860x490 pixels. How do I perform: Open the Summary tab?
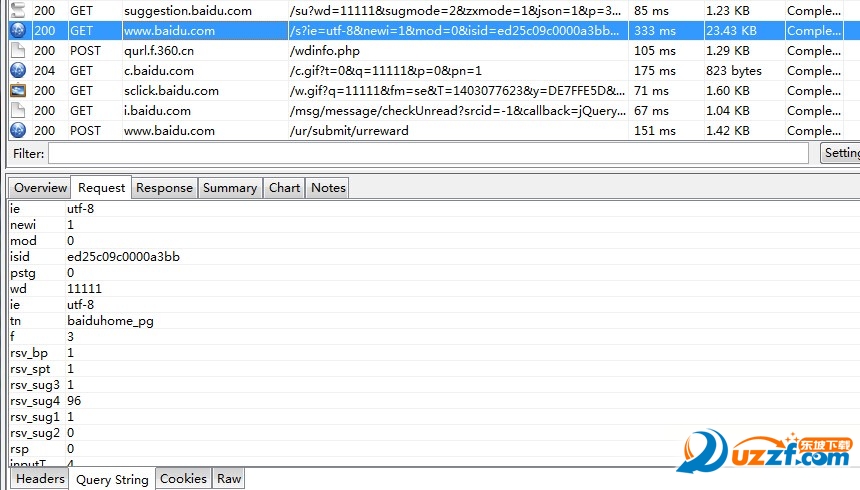[x=230, y=188]
